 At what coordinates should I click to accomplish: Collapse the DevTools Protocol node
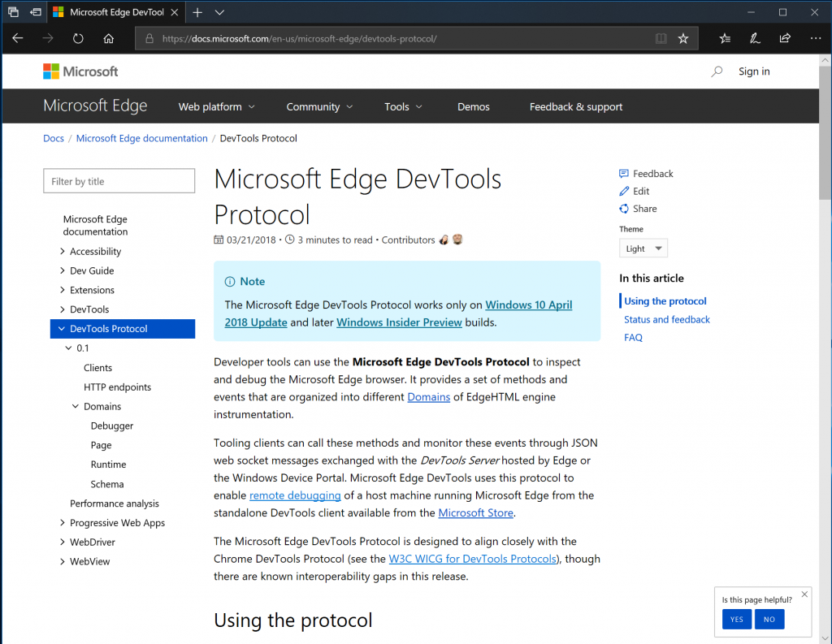click(62, 328)
